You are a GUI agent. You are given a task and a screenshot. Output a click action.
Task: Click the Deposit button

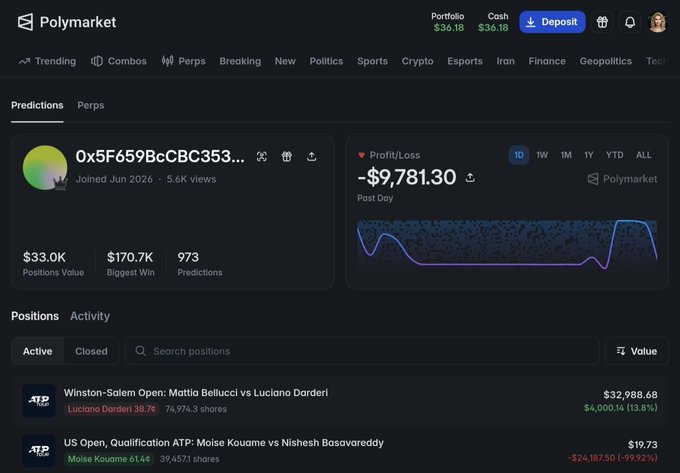tap(552, 22)
